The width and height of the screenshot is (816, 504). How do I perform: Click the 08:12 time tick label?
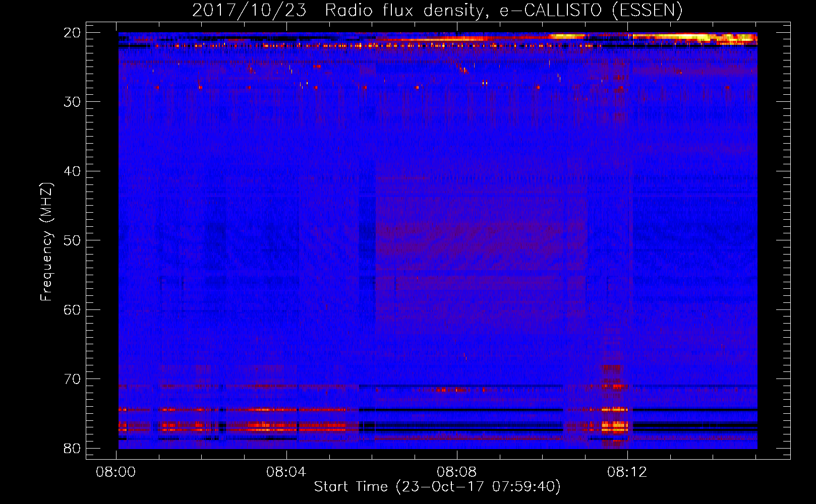(x=627, y=472)
